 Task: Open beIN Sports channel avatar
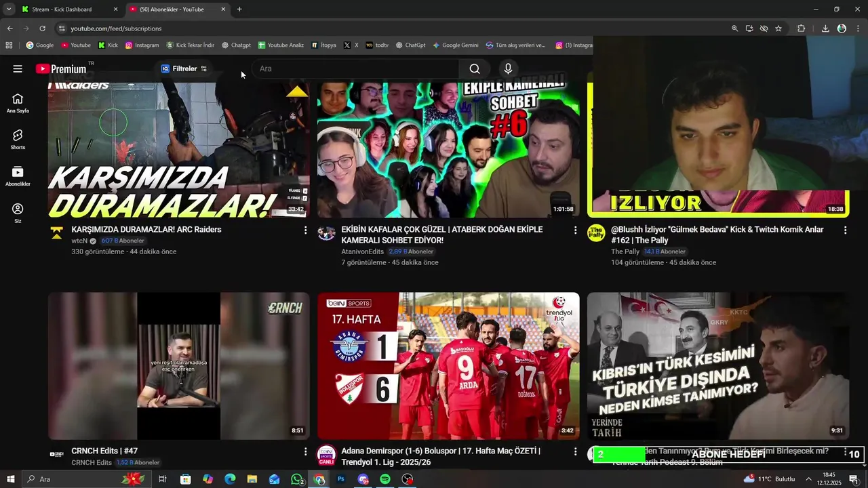(327, 454)
